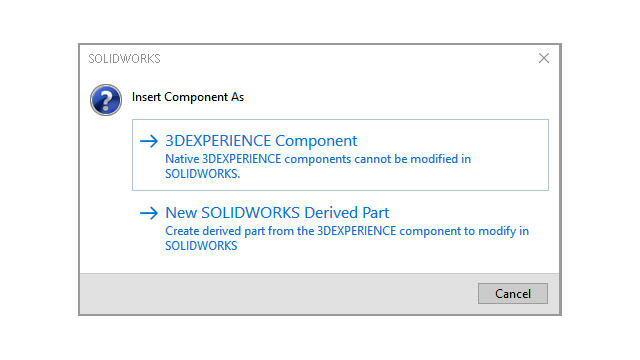Click the blue question mark icon
The image size is (640, 360).
106,100
